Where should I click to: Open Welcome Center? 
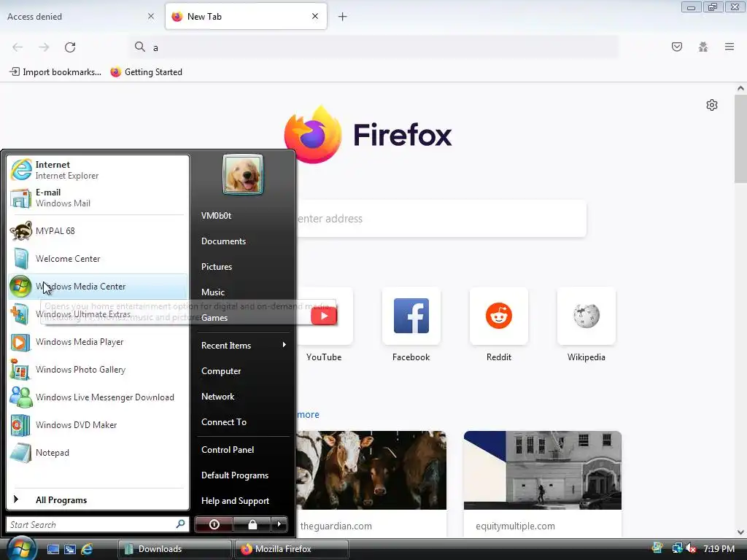[98, 259]
